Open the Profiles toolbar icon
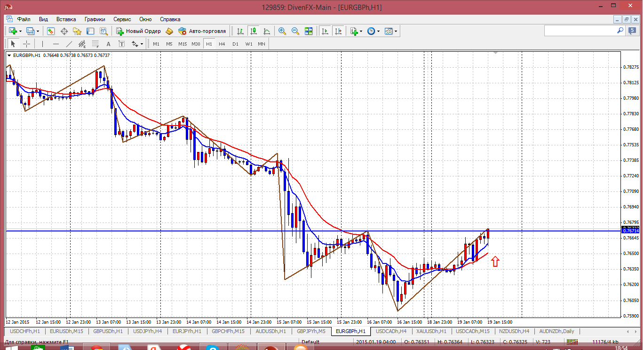The height and width of the screenshot is (350, 644). pos(31,31)
